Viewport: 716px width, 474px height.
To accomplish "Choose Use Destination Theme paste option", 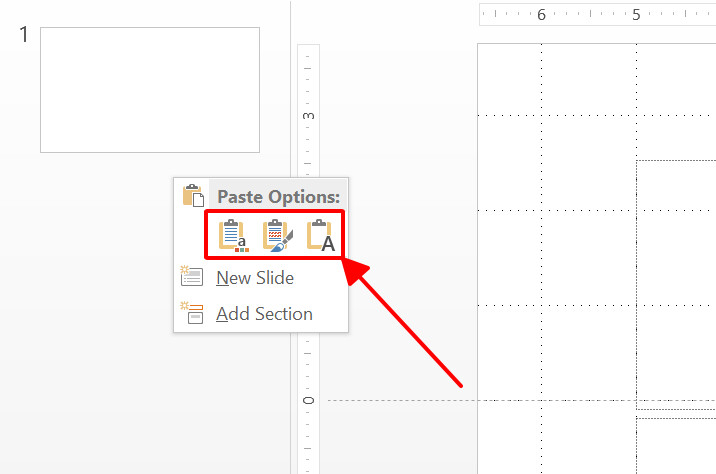I will pyautogui.click(x=233, y=236).
